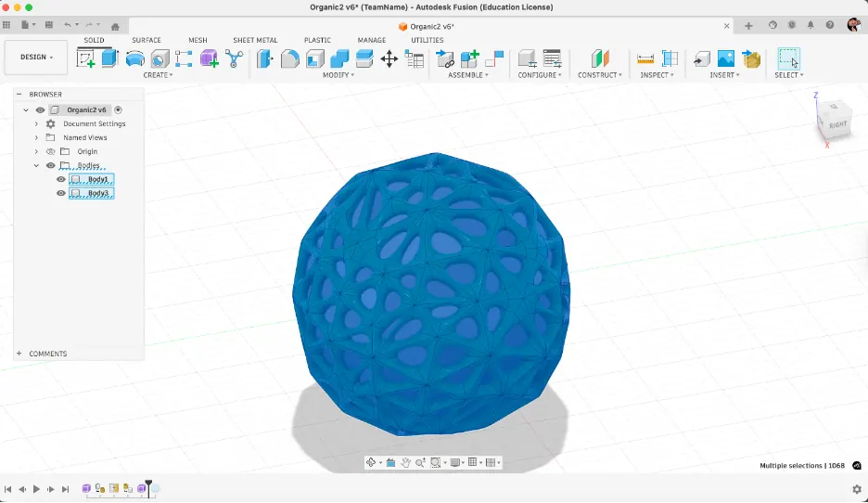This screenshot has height=503, width=868.
Task: Select the Extrude tool icon
Action: click(x=110, y=58)
